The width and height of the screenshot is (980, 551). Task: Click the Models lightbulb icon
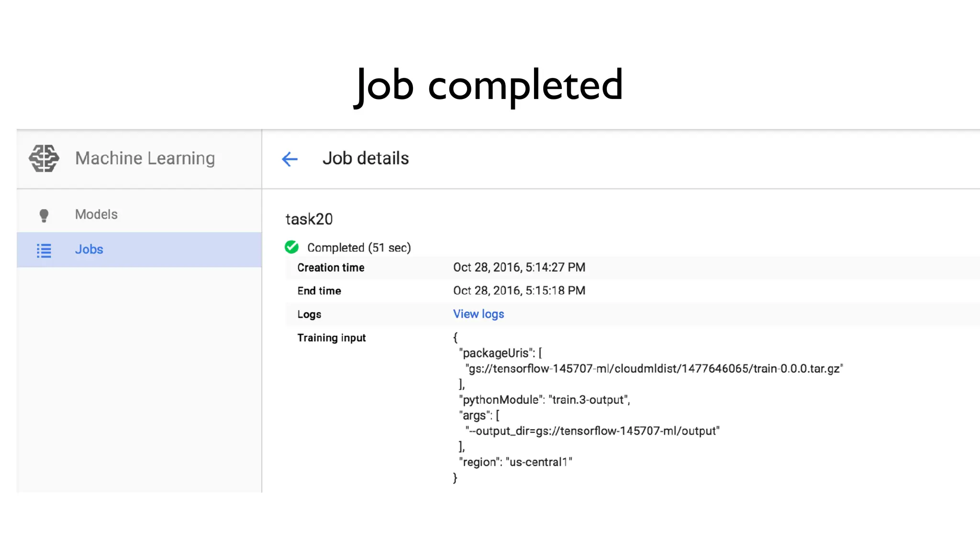[44, 215]
